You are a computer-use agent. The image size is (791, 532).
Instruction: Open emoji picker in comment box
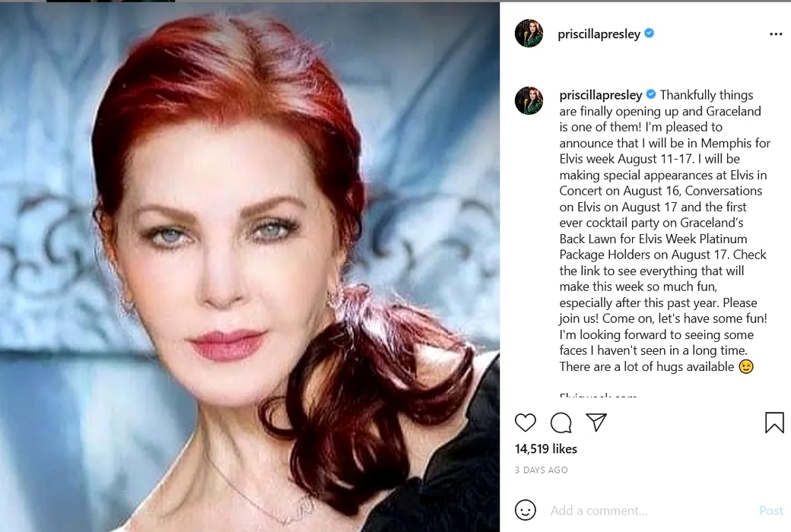point(526,510)
